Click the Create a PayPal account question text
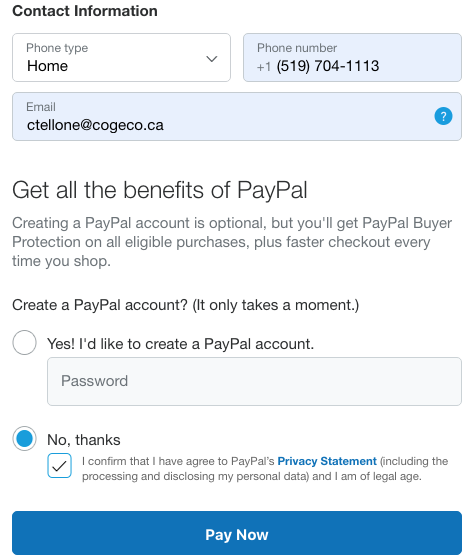This screenshot has height=558, width=474. click(x=185, y=305)
